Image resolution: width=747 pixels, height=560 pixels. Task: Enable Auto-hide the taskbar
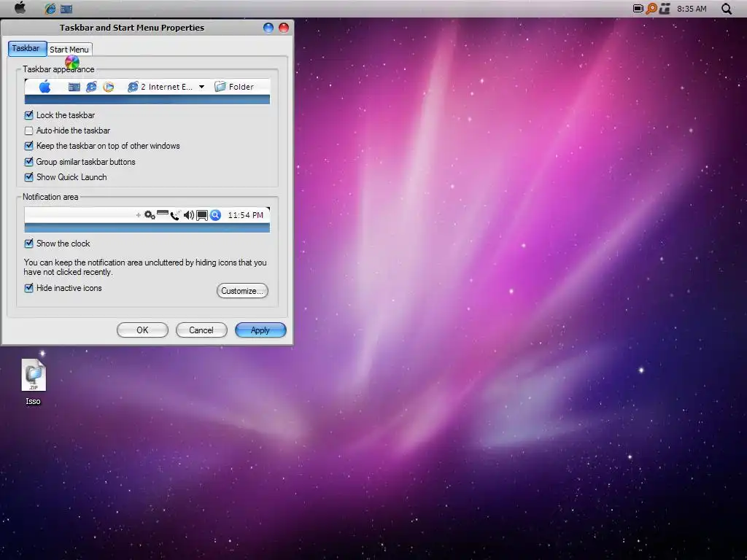pyautogui.click(x=29, y=131)
